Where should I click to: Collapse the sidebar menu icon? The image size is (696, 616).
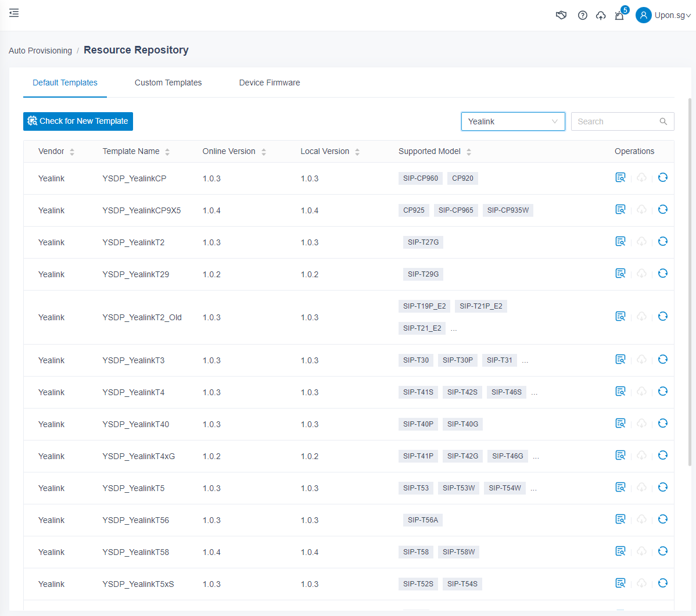point(14,13)
